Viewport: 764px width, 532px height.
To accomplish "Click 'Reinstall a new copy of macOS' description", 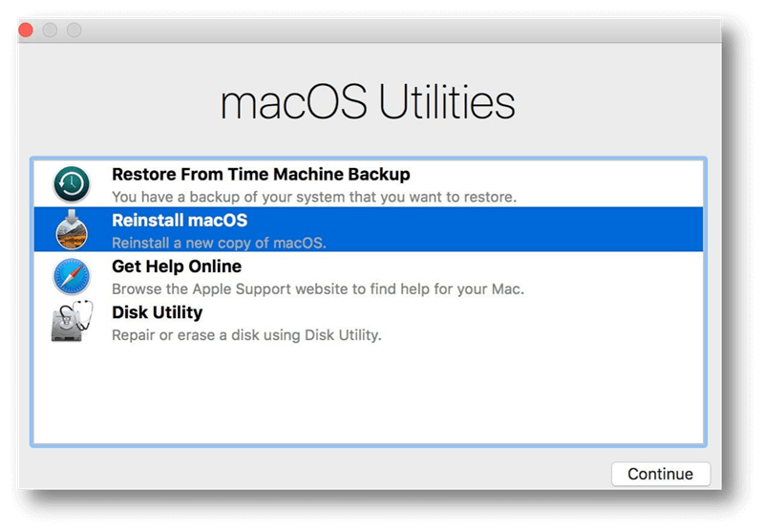I will (219, 243).
